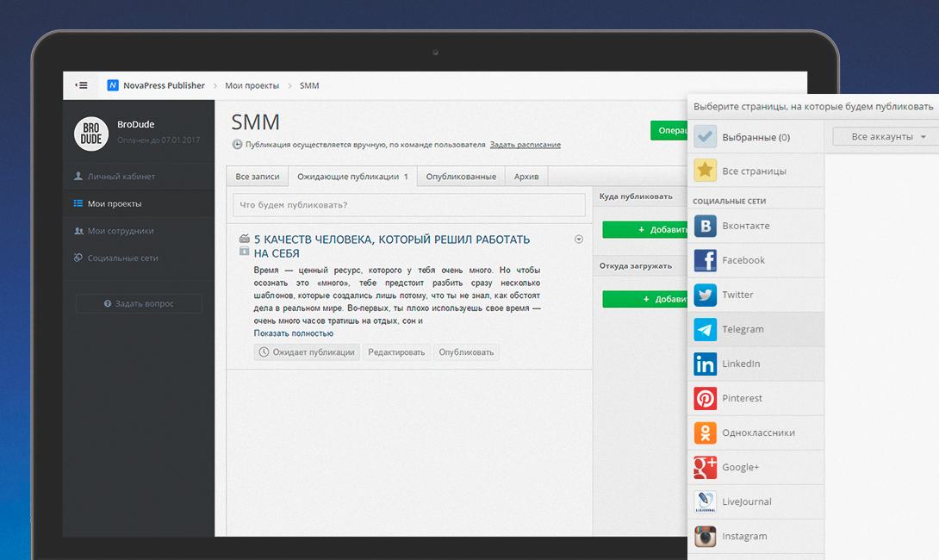The width and height of the screenshot is (939, 560).
Task: Choose Google+ network icon
Action: pos(705,467)
